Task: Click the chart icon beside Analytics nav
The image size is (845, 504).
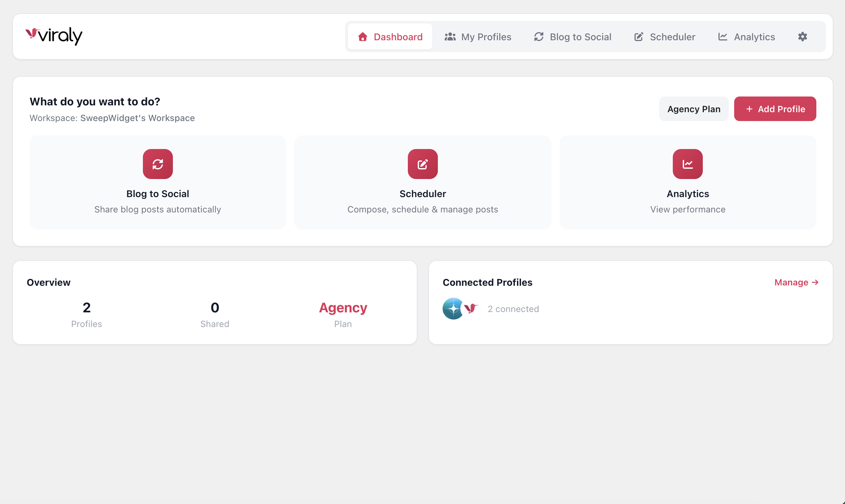Action: pyautogui.click(x=723, y=36)
